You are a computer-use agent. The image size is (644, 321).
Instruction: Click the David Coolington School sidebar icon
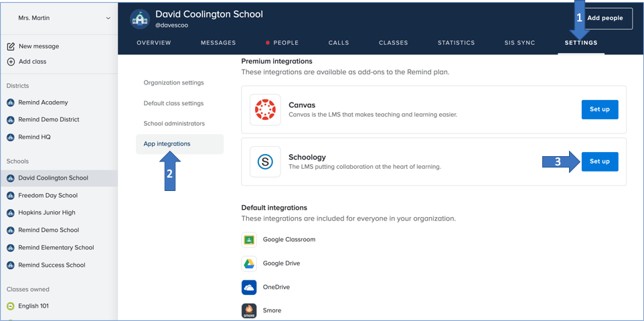(x=11, y=178)
